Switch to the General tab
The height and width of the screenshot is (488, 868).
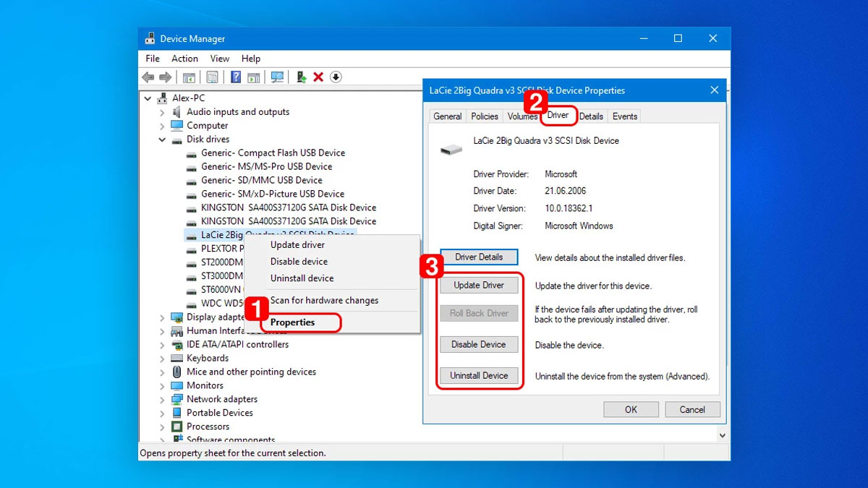click(448, 116)
